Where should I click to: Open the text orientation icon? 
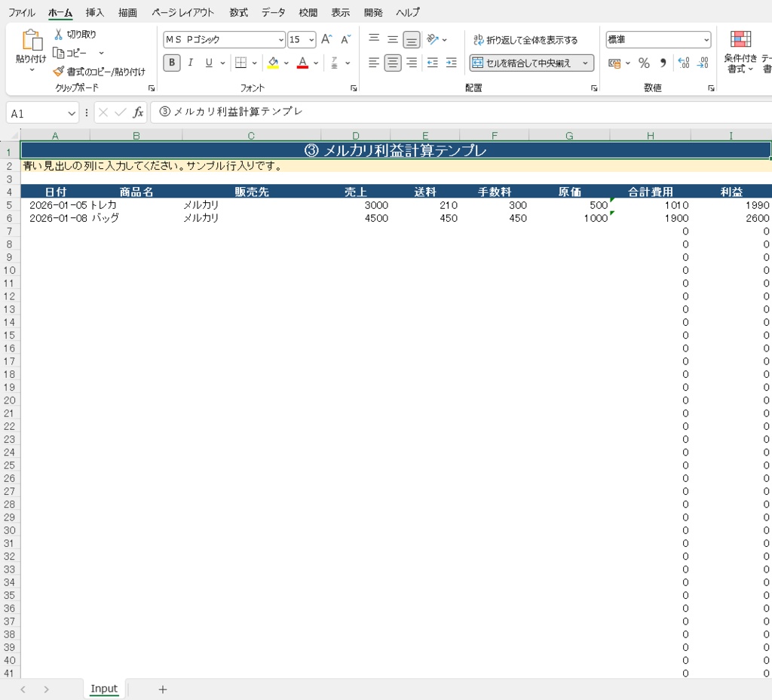click(x=433, y=39)
